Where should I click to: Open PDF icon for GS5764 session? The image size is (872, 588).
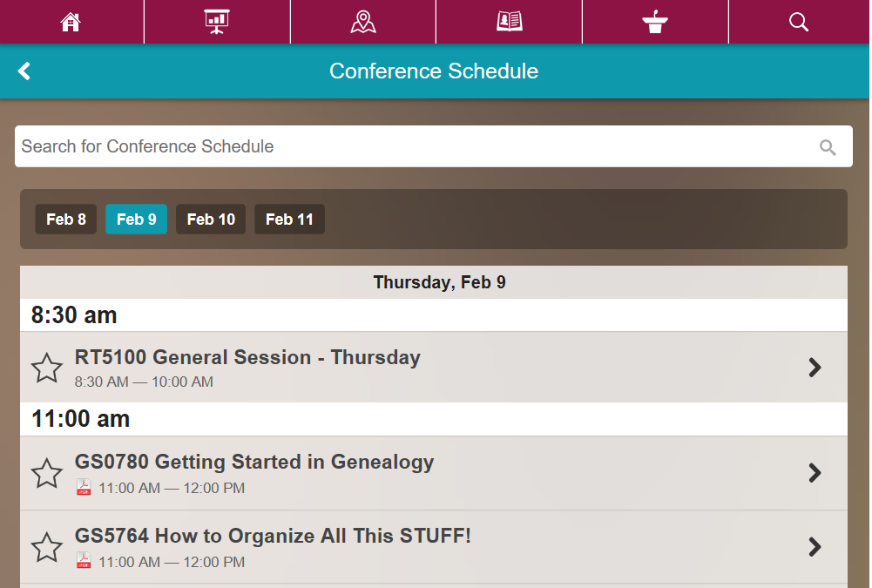[84, 560]
